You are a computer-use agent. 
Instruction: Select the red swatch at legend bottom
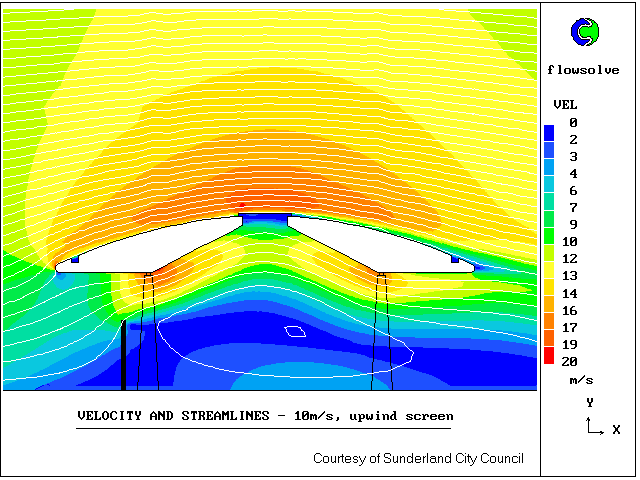click(x=549, y=356)
